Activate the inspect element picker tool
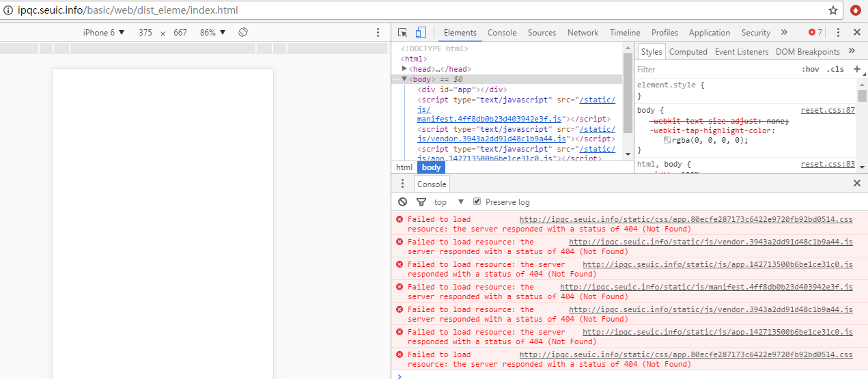 point(403,33)
